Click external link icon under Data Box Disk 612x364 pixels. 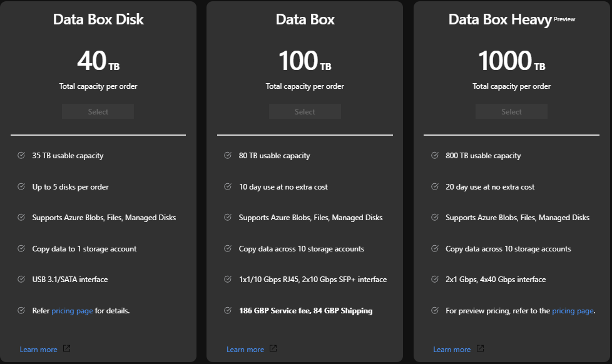pos(67,349)
